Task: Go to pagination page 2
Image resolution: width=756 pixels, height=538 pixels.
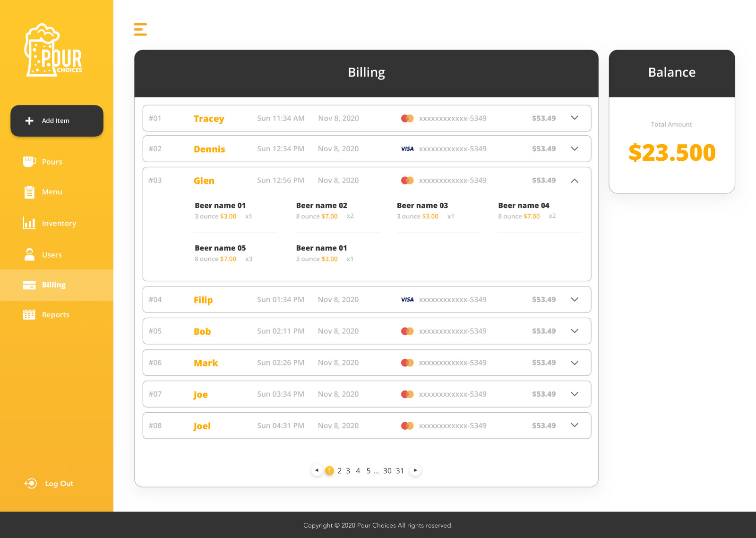Action: pyautogui.click(x=339, y=471)
